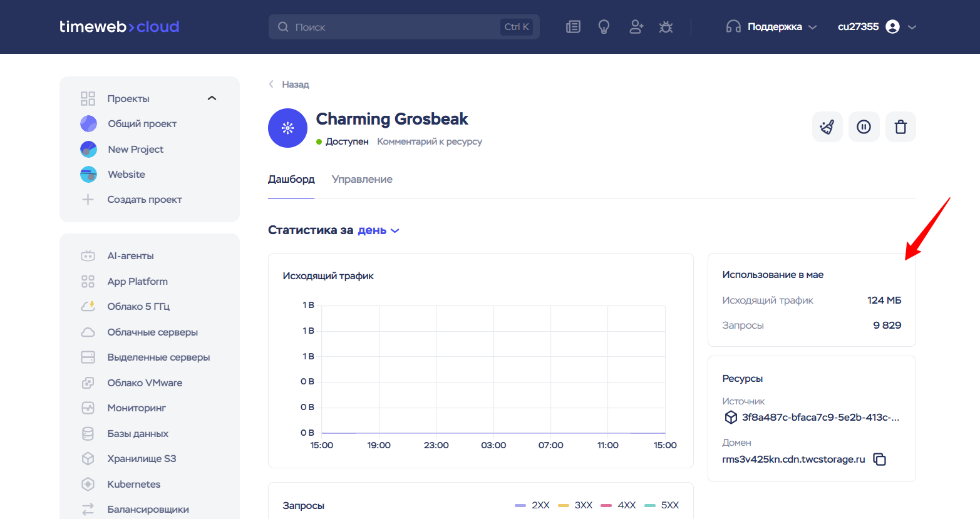
Task: Click the Поиск search field
Action: 404,27
